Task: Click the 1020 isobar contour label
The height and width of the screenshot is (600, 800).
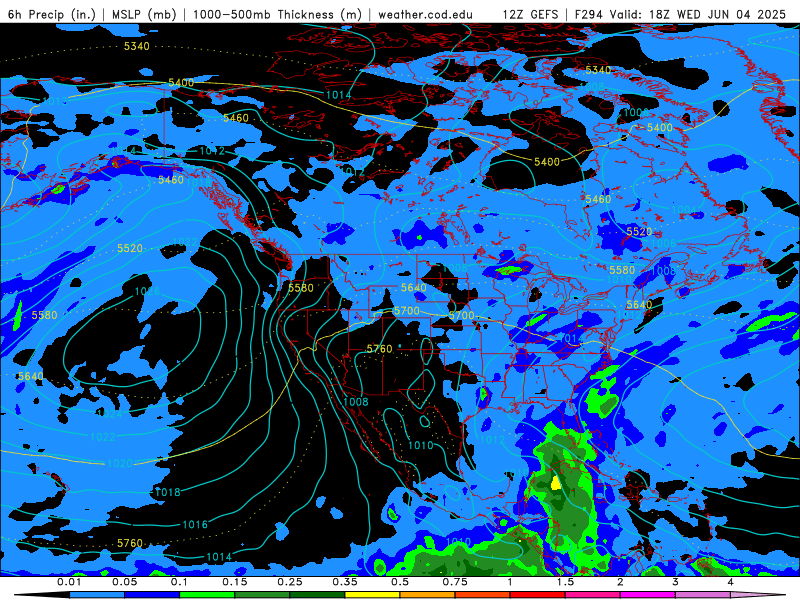Action: [x=120, y=463]
